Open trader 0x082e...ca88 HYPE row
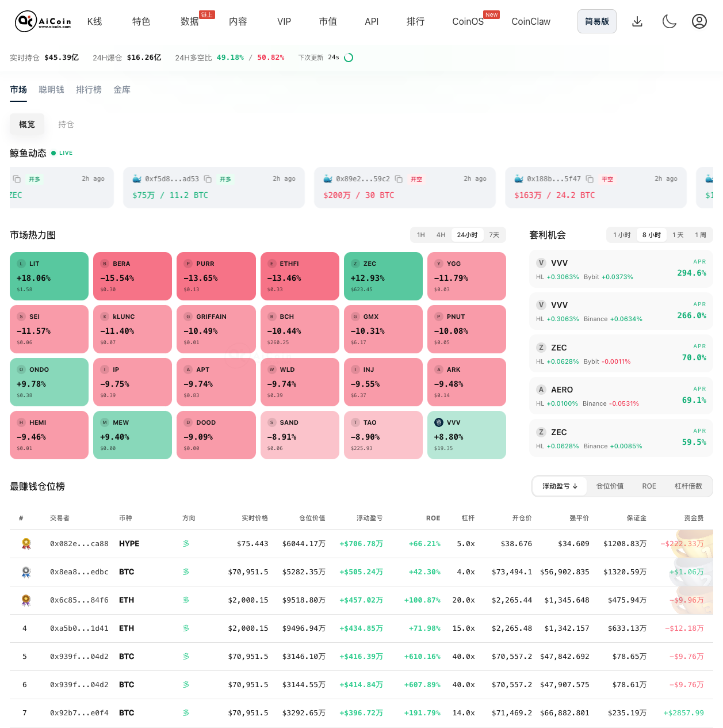 361,544
